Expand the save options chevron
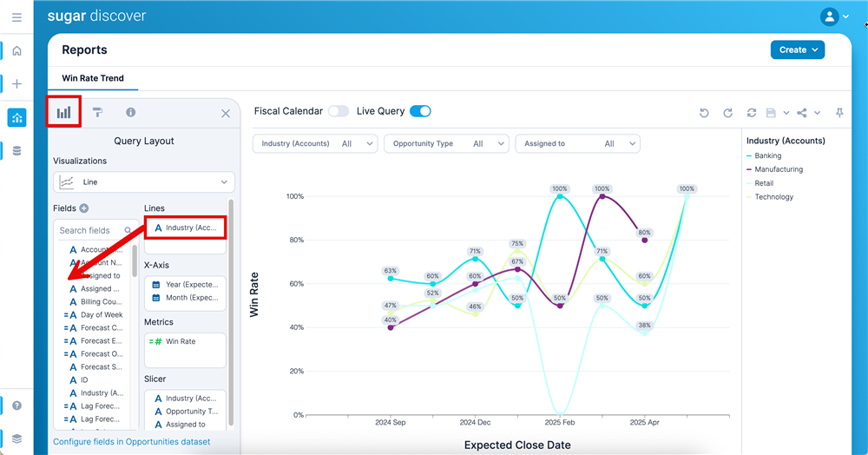 pyautogui.click(x=786, y=113)
